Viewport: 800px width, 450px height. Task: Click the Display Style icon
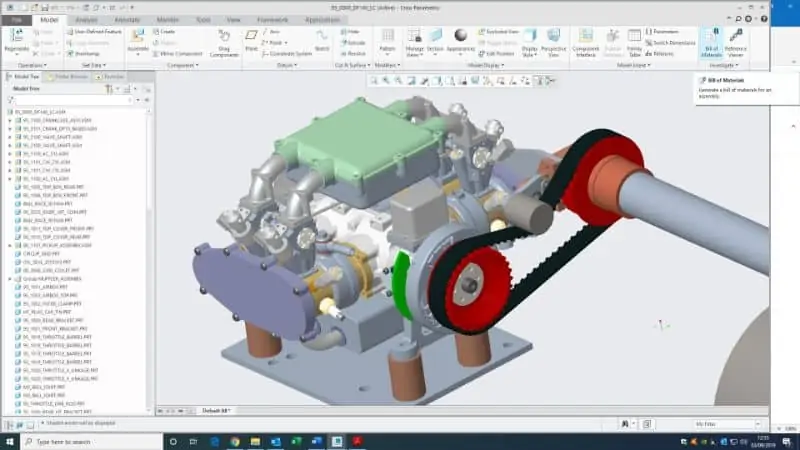pyautogui.click(x=530, y=35)
